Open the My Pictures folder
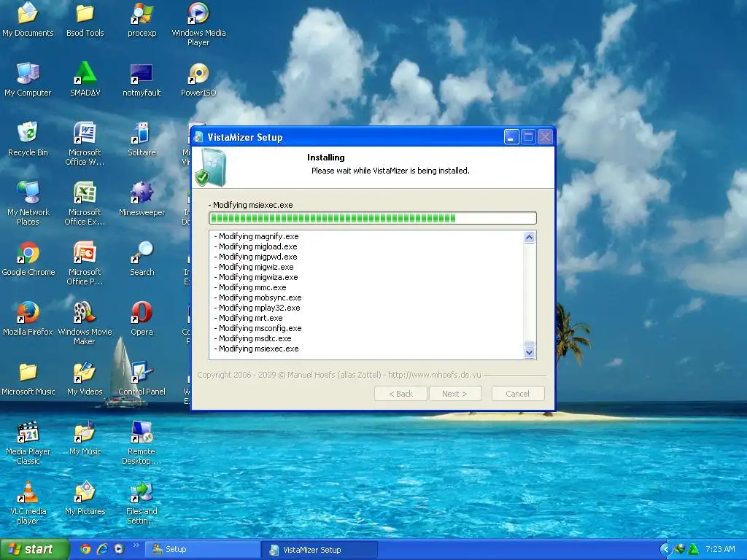Image resolution: width=747 pixels, height=560 pixels. tap(85, 499)
